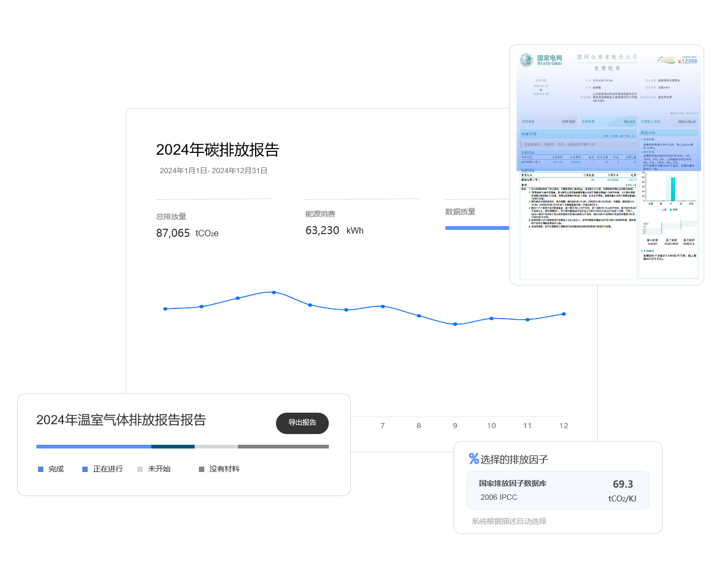The width and height of the screenshot is (716, 588).
Task: Click the 12398 hotline badge
Action: pos(688,61)
